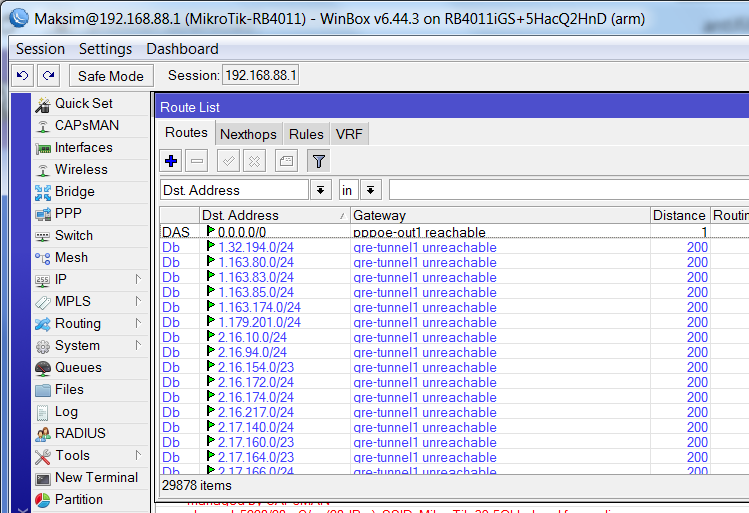Image resolution: width=749 pixels, height=513 pixels.
Task: Select route 1.163.174.0/24
Action: (454, 307)
